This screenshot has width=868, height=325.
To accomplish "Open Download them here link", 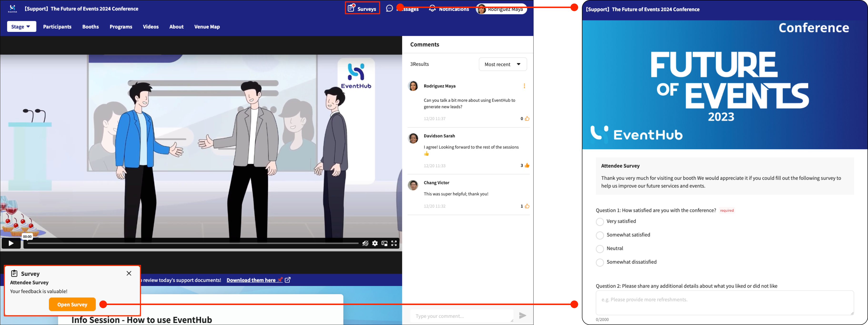I will pos(254,280).
